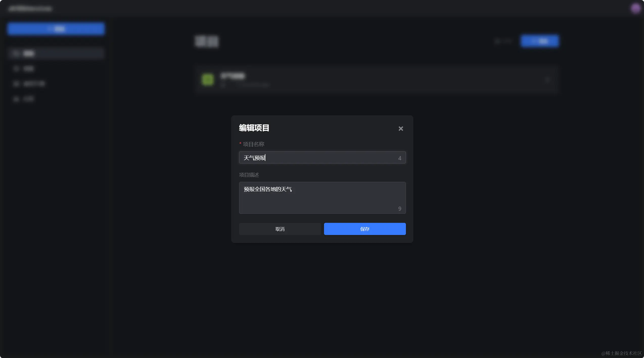Open the purple user avatar menu
Image resolution: width=644 pixels, height=358 pixels.
coord(635,9)
